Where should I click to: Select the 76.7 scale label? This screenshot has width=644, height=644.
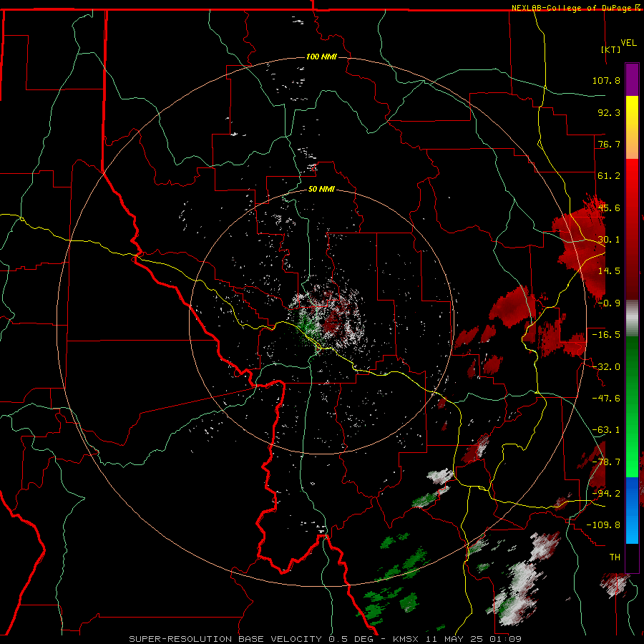609,144
